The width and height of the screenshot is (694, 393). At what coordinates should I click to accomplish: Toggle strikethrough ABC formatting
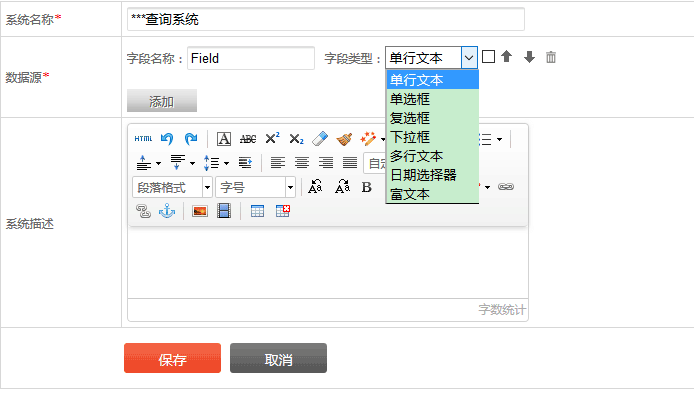(x=248, y=139)
